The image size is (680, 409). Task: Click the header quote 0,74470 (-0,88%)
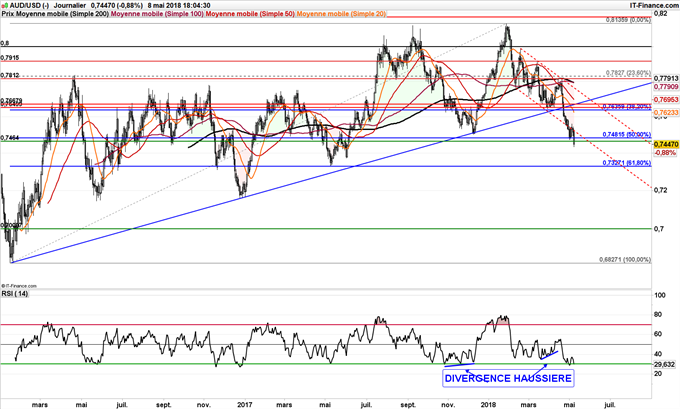point(116,6)
